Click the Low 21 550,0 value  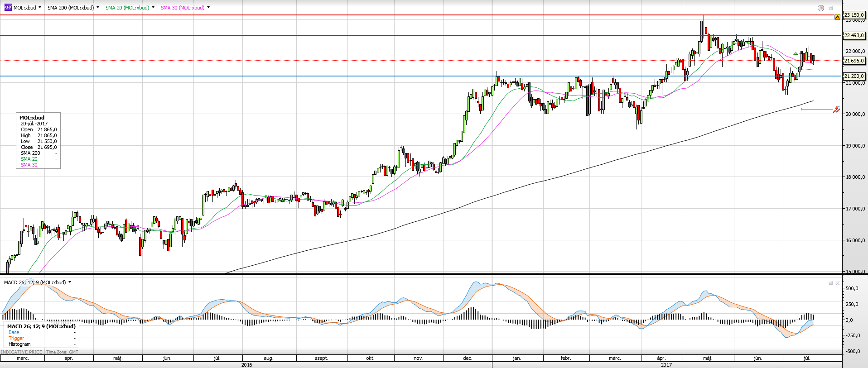click(47, 141)
